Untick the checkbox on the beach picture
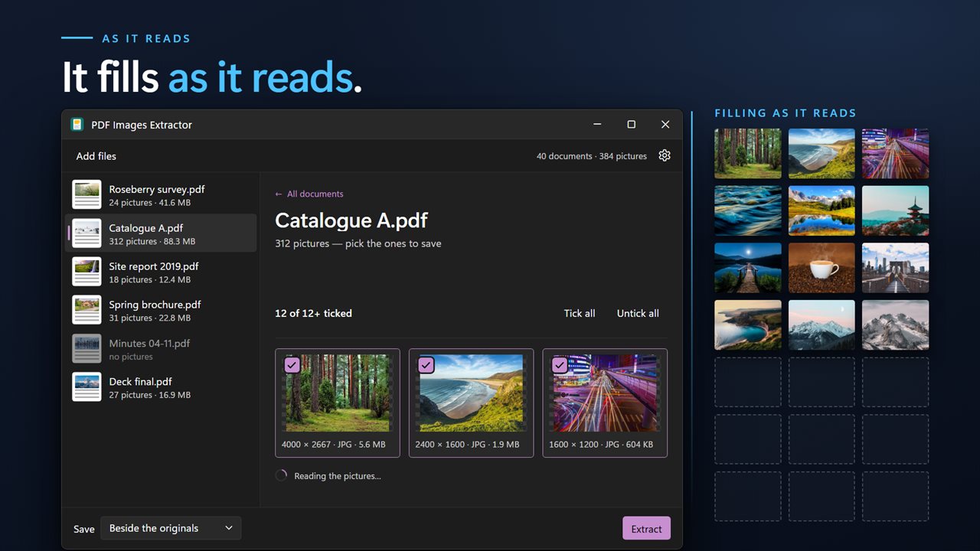The image size is (980, 551). (x=426, y=365)
